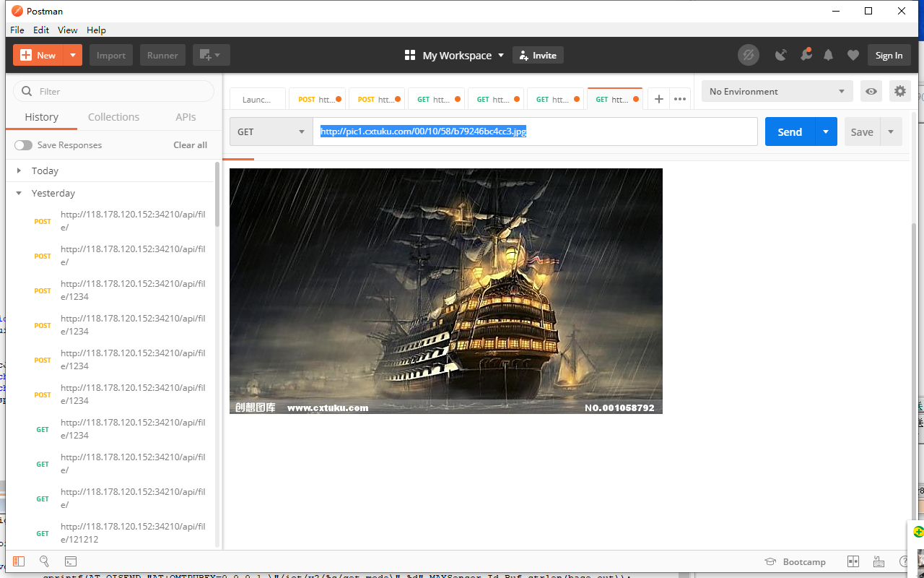Expand the Today history group

pos(19,171)
